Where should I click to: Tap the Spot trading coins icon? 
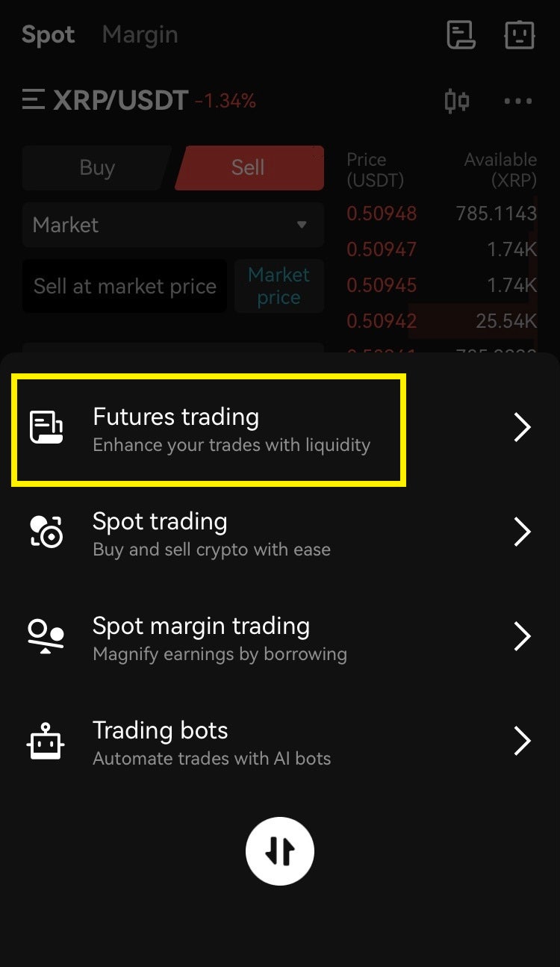[x=46, y=532]
